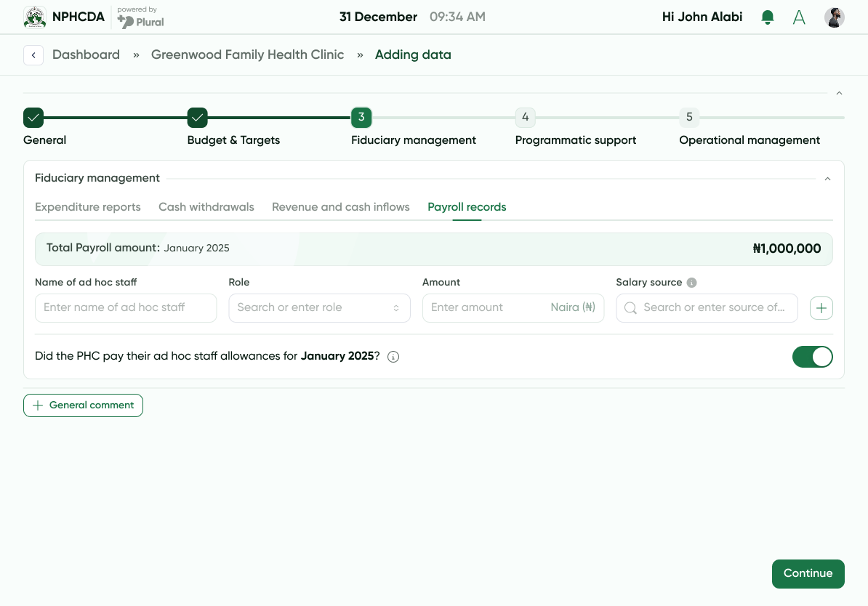The height and width of the screenshot is (606, 868).
Task: Collapse the stepper progress section
Action: point(839,93)
